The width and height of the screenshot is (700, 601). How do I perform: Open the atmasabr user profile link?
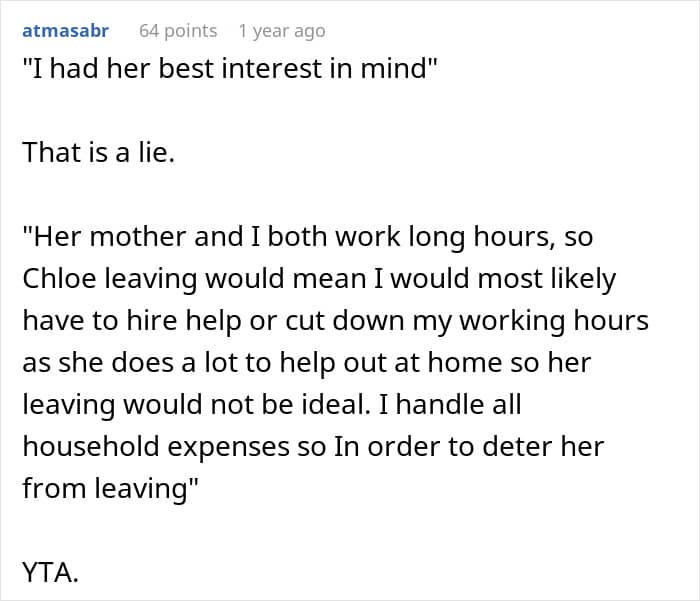pos(67,31)
